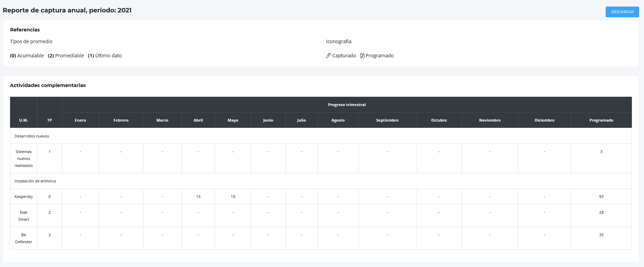Select the Noviembre column header
Screen dimensions: 644x267
(x=490, y=120)
